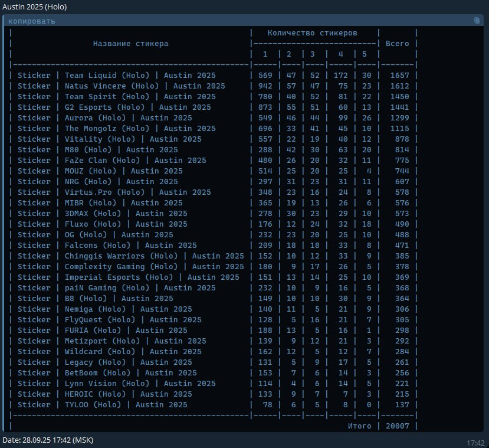Click FaZe Clan total 775
Screen dimensions: 489x448
coord(402,160)
